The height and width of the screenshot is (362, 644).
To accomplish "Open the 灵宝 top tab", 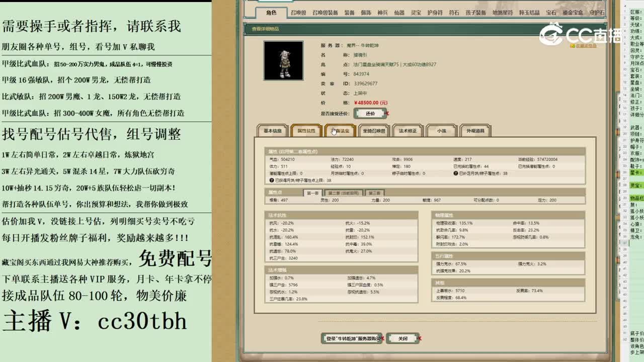I will click(416, 13).
